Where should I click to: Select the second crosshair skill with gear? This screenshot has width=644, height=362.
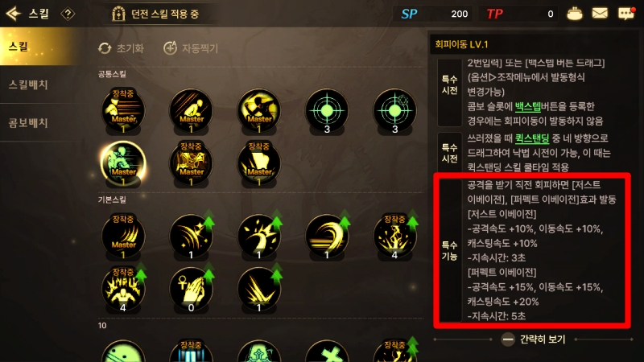(x=394, y=111)
